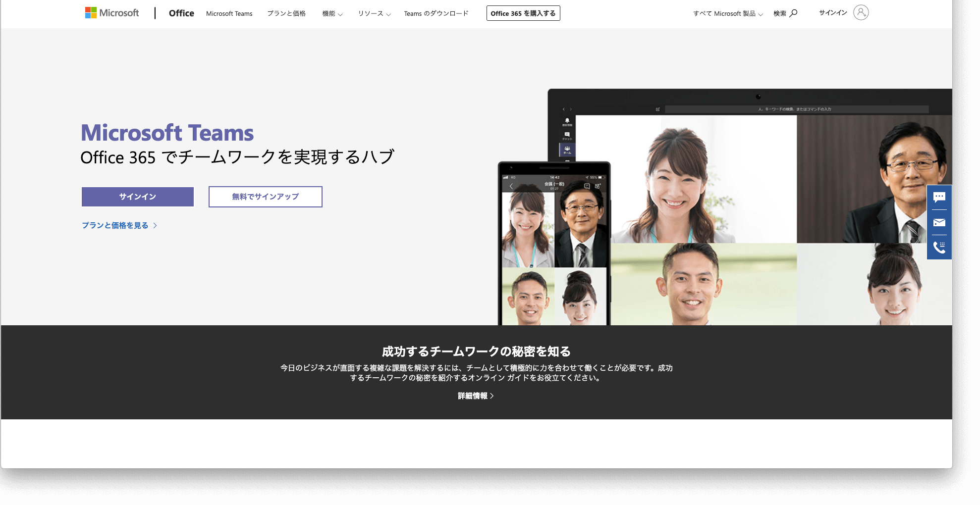980x505 pixels.
Task: Click the email envelope contact icon
Action: [x=939, y=223]
